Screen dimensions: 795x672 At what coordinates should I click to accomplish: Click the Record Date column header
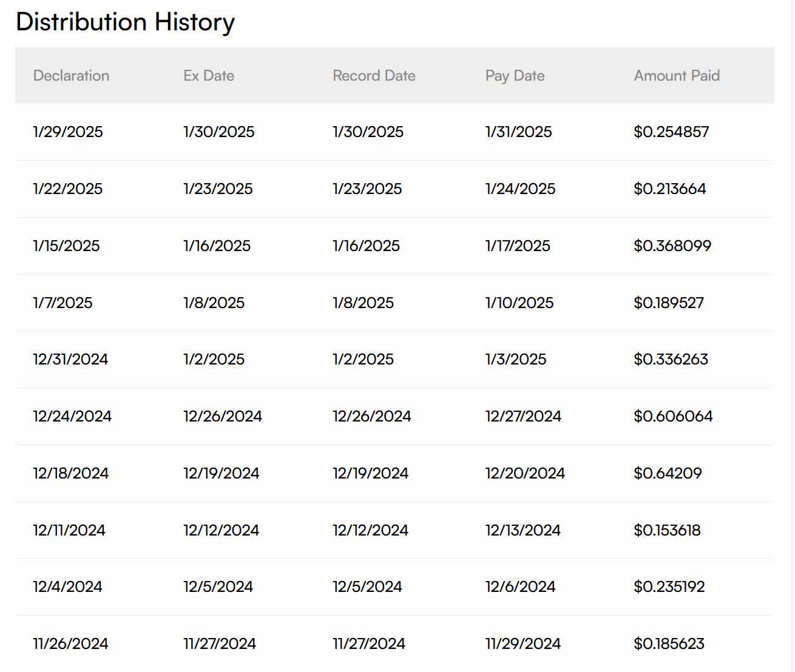click(x=374, y=76)
